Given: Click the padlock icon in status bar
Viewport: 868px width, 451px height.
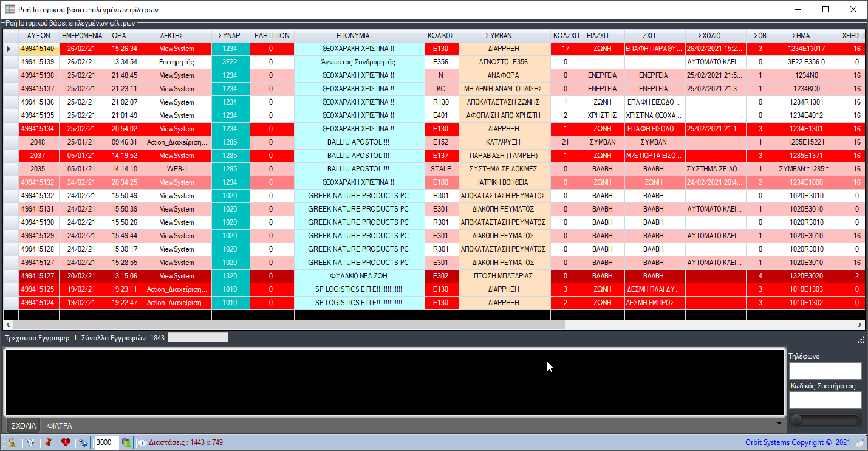Looking at the screenshot, I should tap(11, 442).
